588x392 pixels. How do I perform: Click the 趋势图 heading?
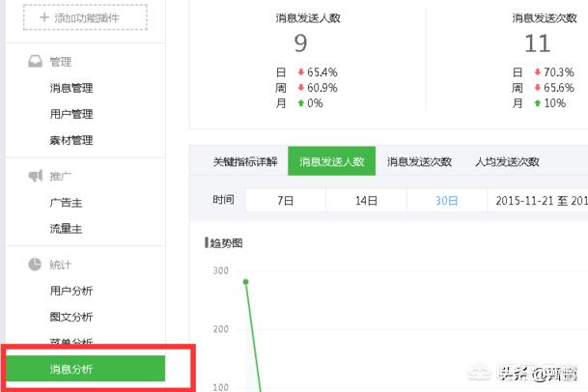(226, 243)
